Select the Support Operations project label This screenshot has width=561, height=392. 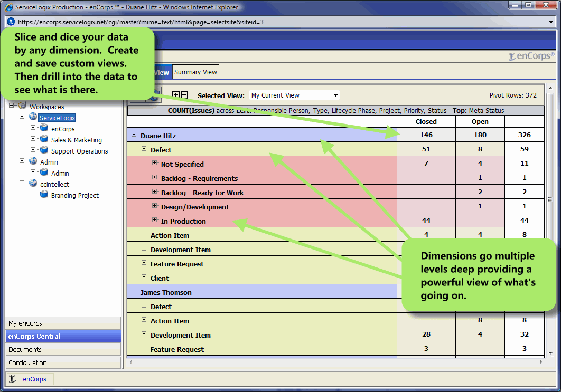coord(79,151)
